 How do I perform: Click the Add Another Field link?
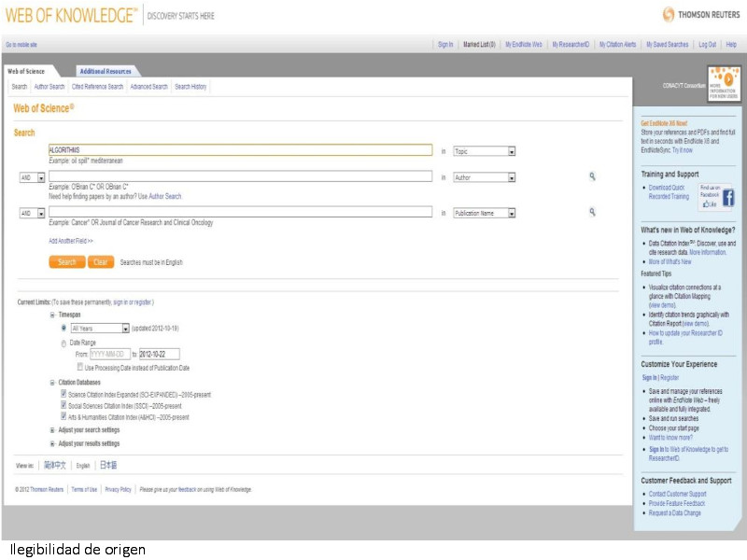pyautogui.click(x=71, y=241)
